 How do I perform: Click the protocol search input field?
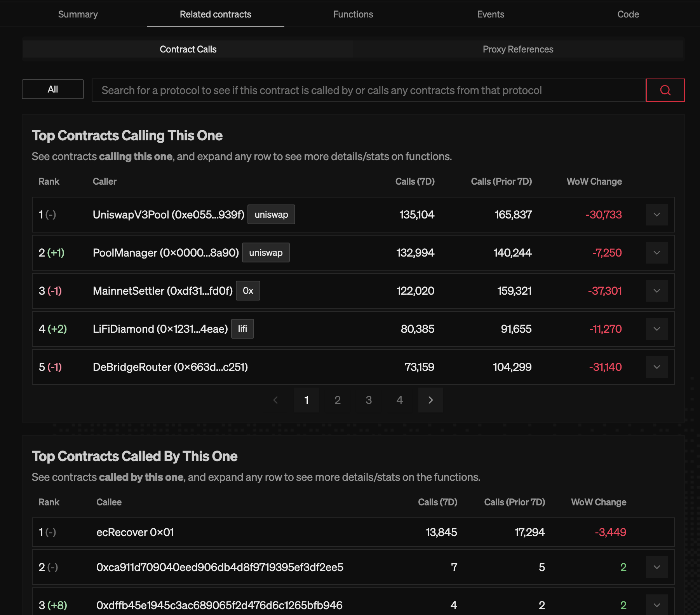(x=350, y=90)
